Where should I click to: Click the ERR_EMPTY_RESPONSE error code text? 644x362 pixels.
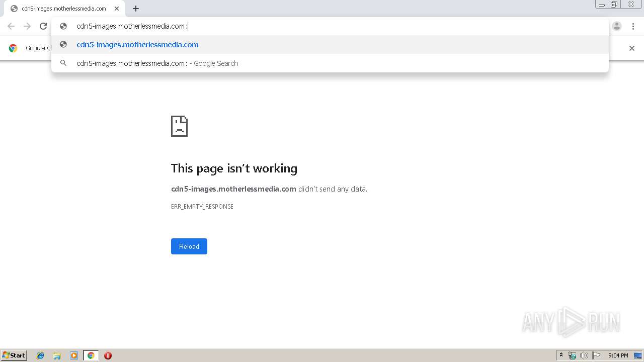click(202, 207)
